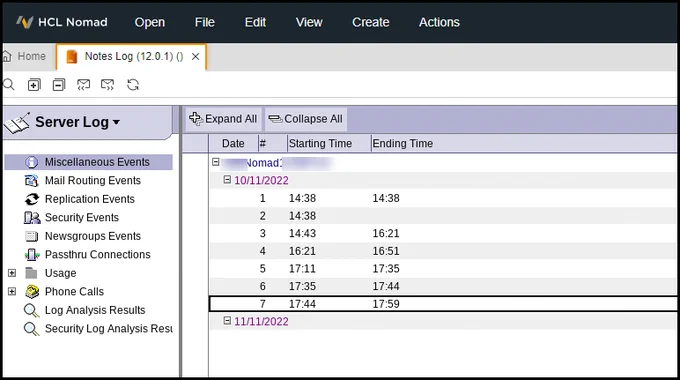Click the Server Log notebook icon
Screen dimensions: 680x380
17,123
